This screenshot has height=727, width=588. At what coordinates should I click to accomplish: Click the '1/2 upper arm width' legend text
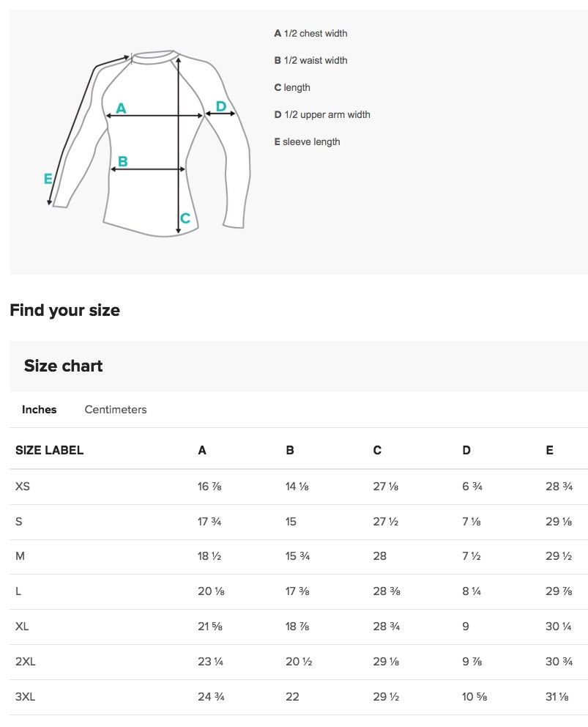point(322,115)
